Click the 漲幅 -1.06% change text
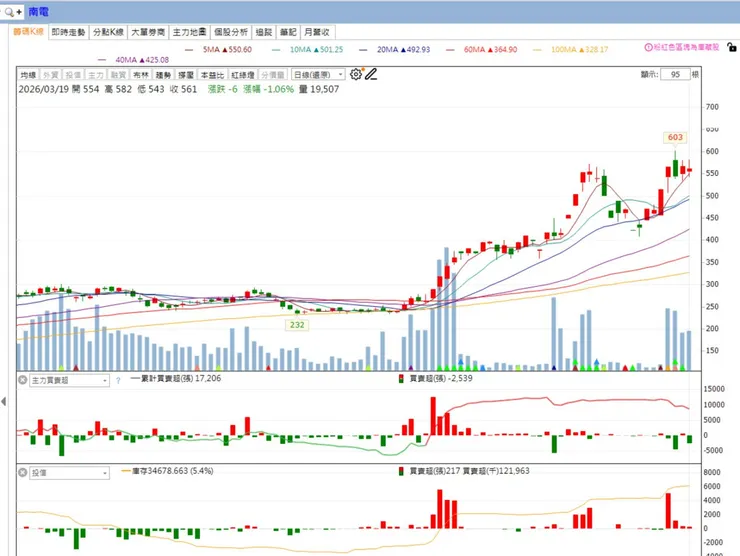 pyautogui.click(x=269, y=89)
